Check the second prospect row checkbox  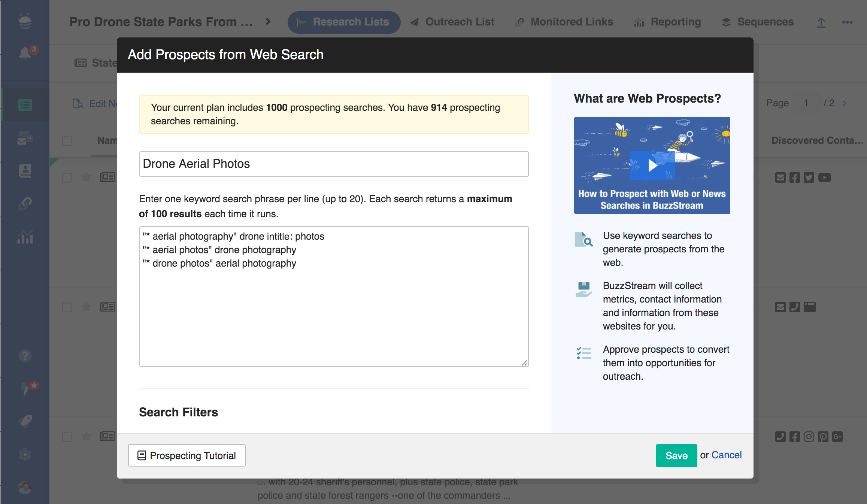pos(67,307)
